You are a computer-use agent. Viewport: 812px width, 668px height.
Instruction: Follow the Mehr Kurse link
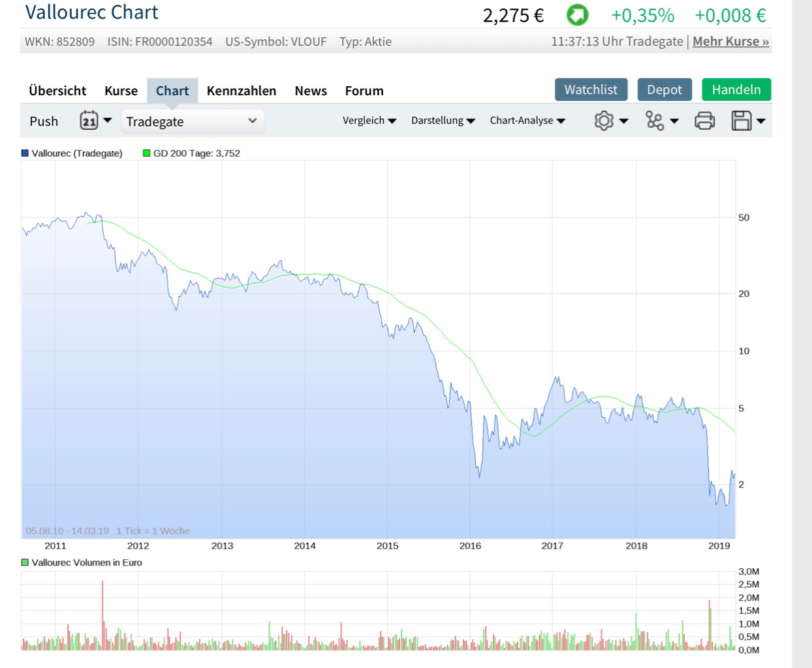pyautogui.click(x=730, y=42)
